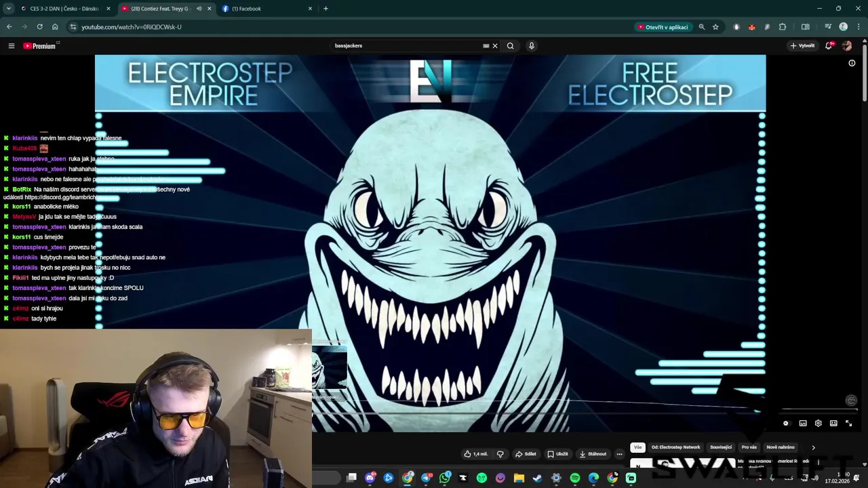Open the YouTube notifications bell
Screen dimensions: 868x488
pos(829,46)
